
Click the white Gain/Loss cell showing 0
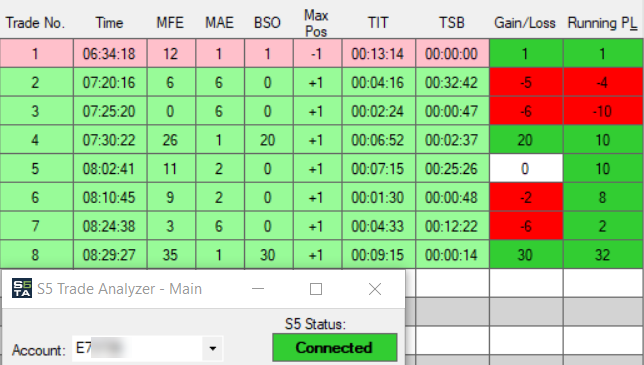pos(526,169)
